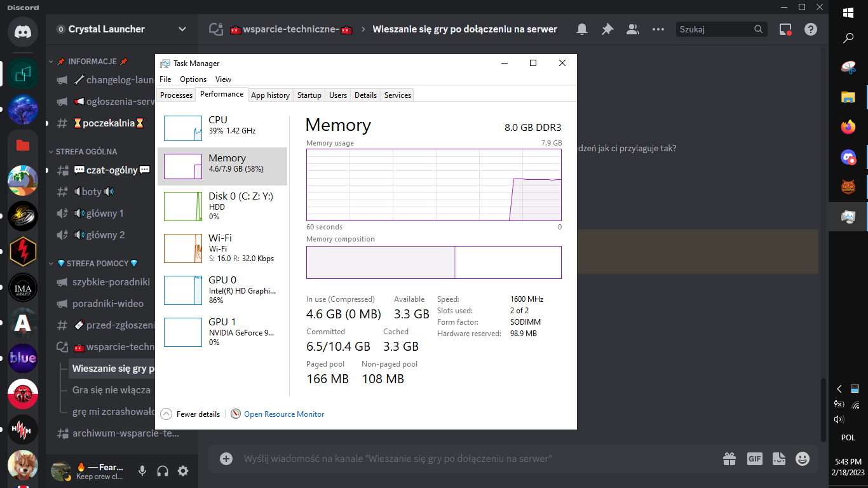This screenshot has height=488, width=868.
Task: Open Discord inbox icon in header
Action: (x=785, y=29)
